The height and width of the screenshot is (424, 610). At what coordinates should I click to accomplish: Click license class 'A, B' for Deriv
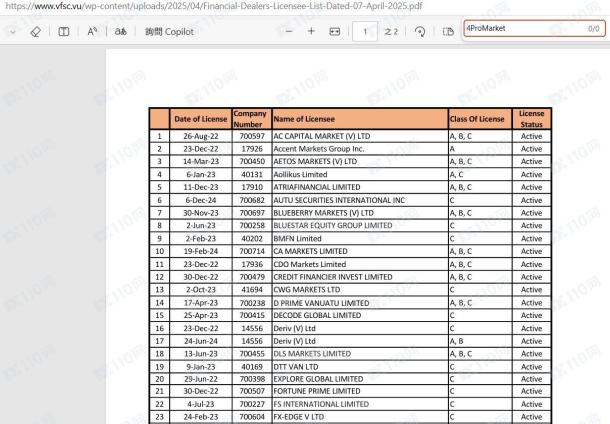(x=457, y=341)
